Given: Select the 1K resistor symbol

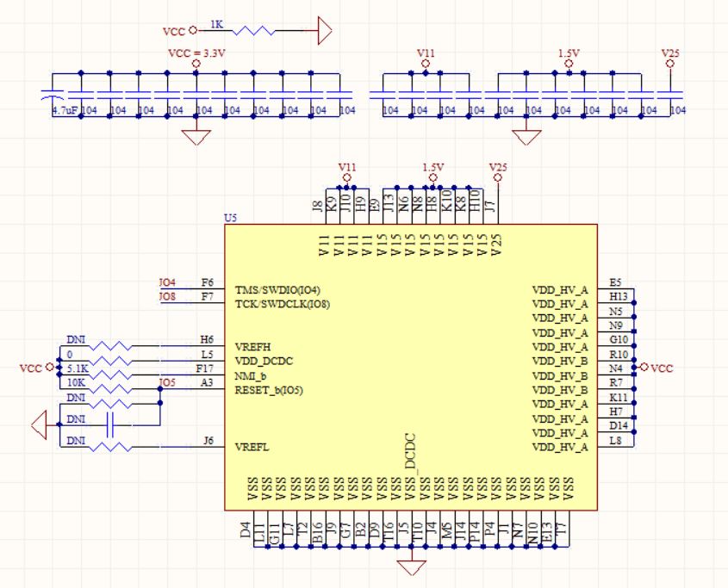Looking at the screenshot, I should (253, 31).
